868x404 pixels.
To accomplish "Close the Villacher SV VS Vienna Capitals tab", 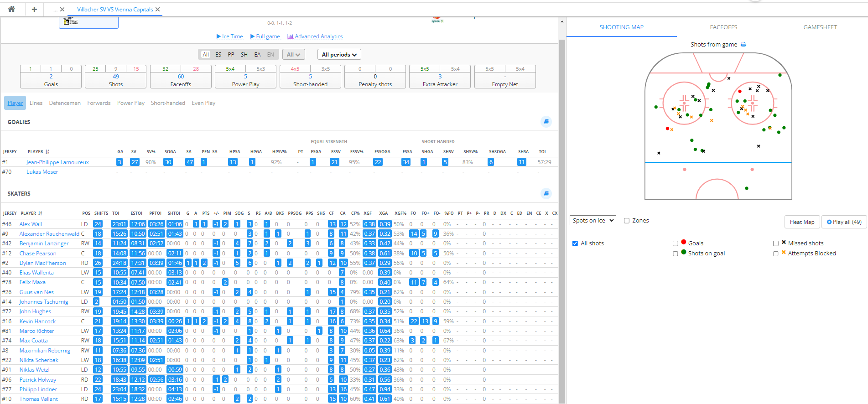I will click(x=158, y=10).
